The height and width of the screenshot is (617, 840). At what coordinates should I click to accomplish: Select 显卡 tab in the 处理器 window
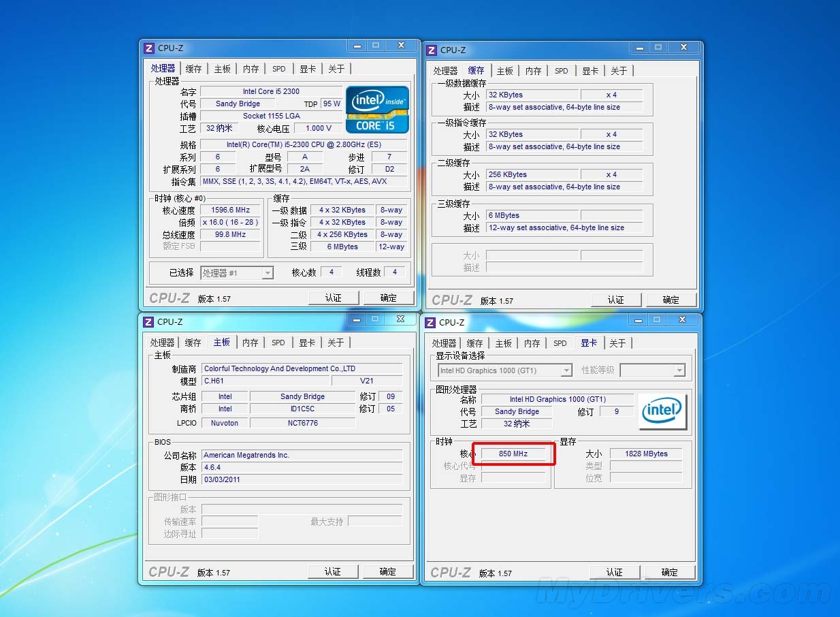308,69
